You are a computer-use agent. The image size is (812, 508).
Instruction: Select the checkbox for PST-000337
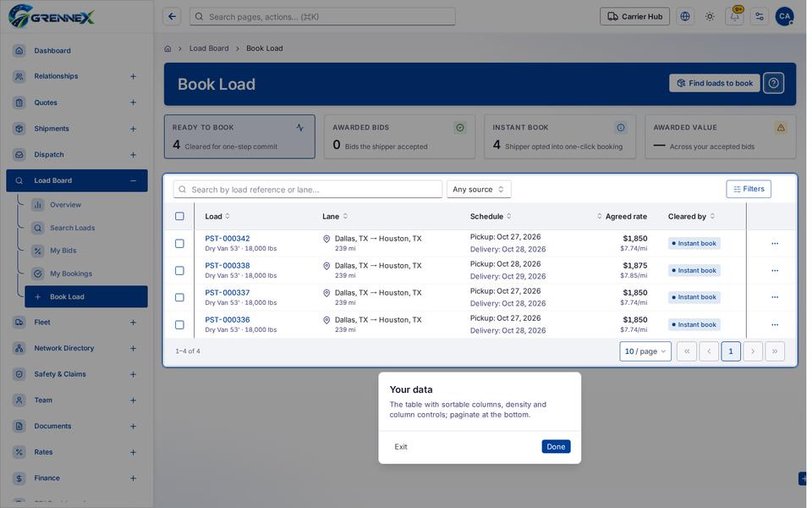coord(179,297)
